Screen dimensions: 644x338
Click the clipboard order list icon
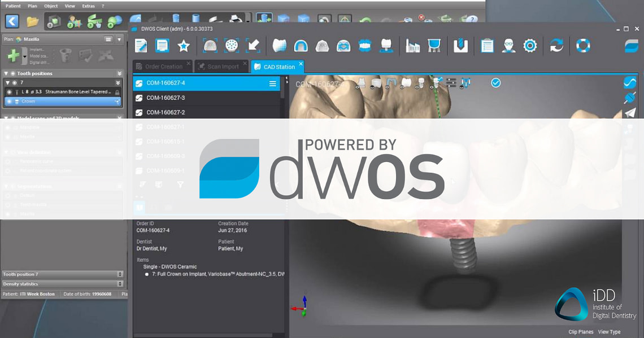tap(487, 46)
